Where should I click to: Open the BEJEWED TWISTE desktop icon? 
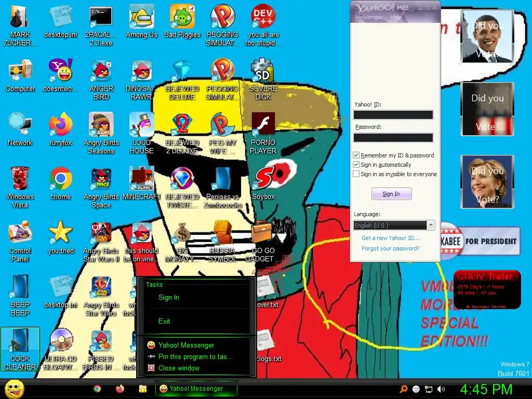coord(182,187)
